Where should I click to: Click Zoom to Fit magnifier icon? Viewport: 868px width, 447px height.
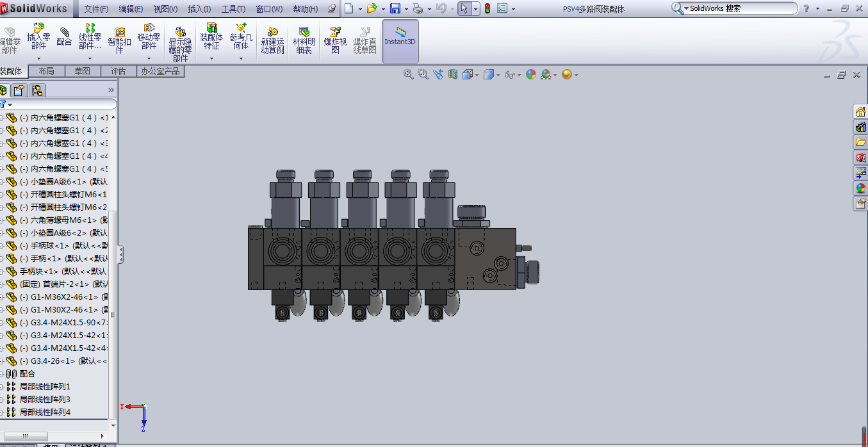pos(408,74)
